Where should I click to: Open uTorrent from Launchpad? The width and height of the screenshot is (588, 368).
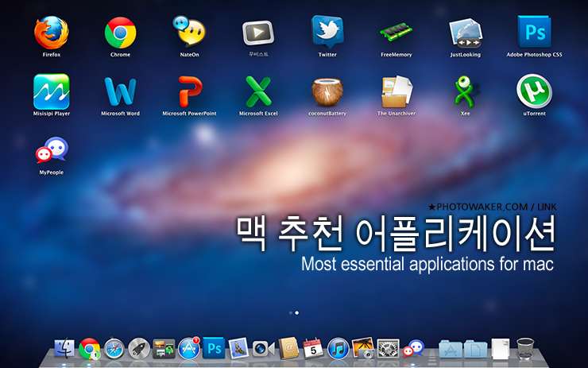click(x=535, y=91)
